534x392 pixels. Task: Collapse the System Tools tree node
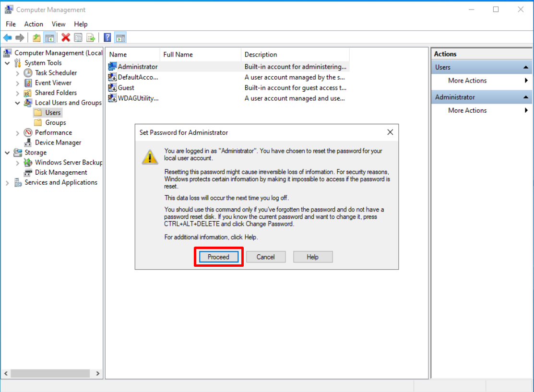point(7,63)
